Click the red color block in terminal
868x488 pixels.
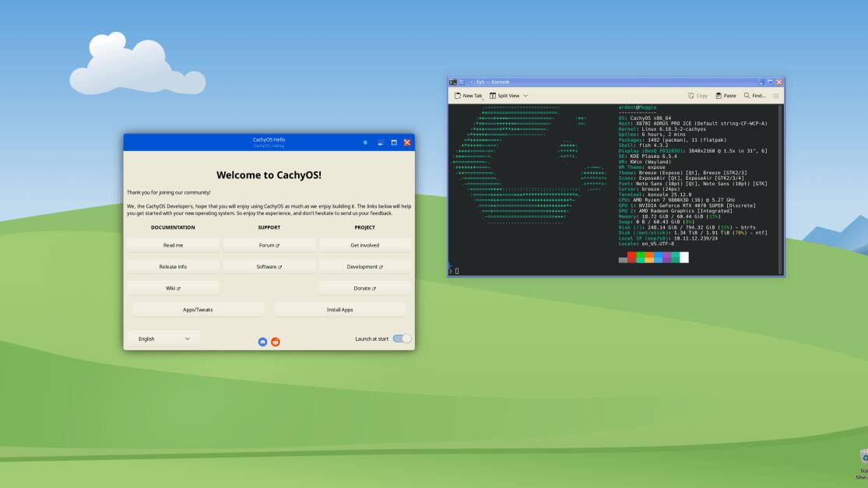pyautogui.click(x=632, y=258)
